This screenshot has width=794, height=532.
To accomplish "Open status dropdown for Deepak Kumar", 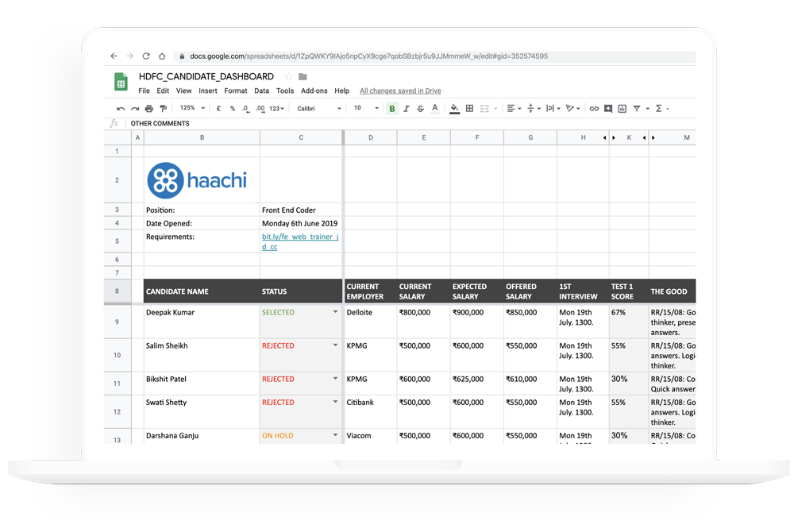I will [335, 312].
